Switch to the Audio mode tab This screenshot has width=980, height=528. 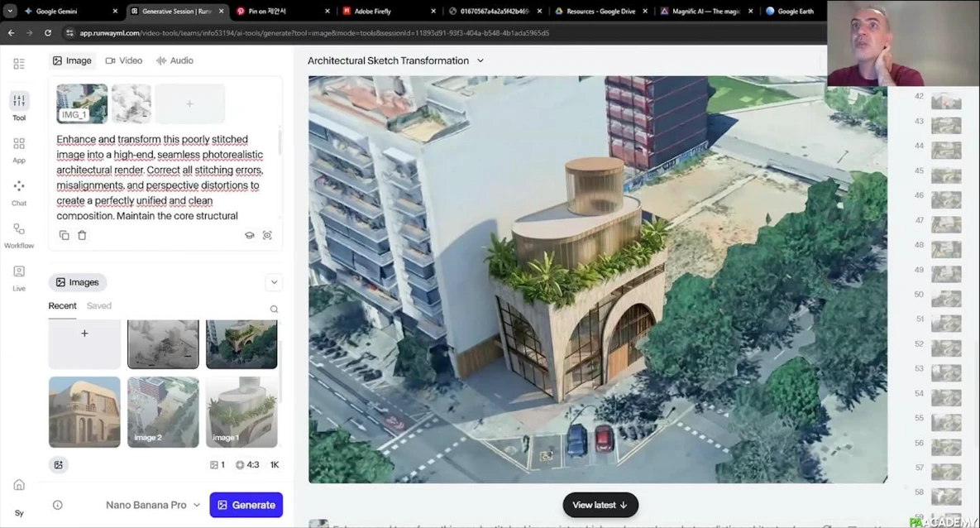[x=174, y=60]
